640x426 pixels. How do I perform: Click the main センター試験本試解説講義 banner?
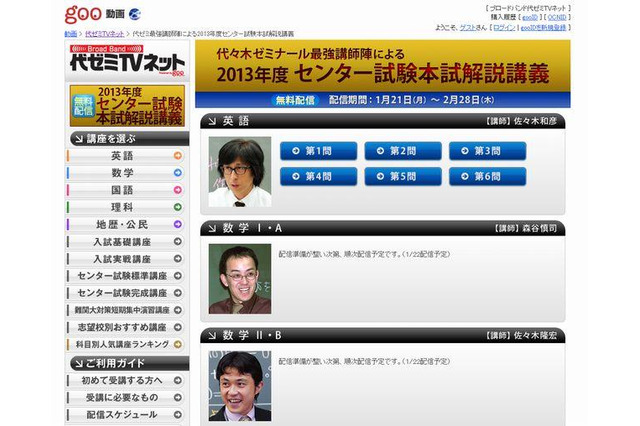(383, 74)
